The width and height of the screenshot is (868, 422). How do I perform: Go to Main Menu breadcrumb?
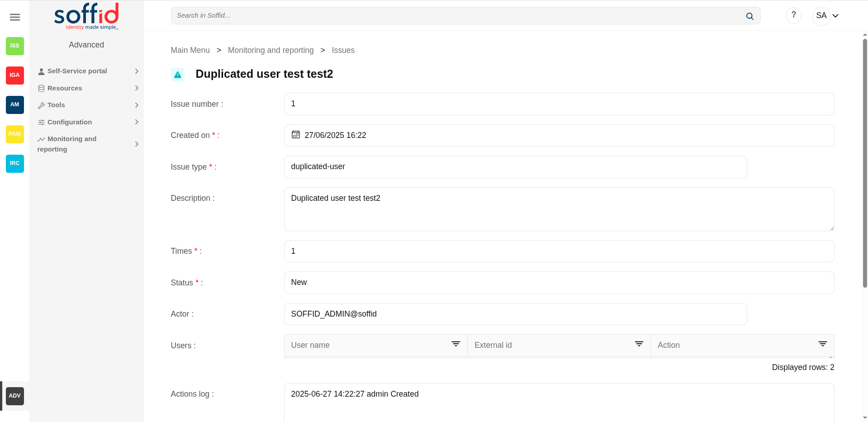point(190,50)
